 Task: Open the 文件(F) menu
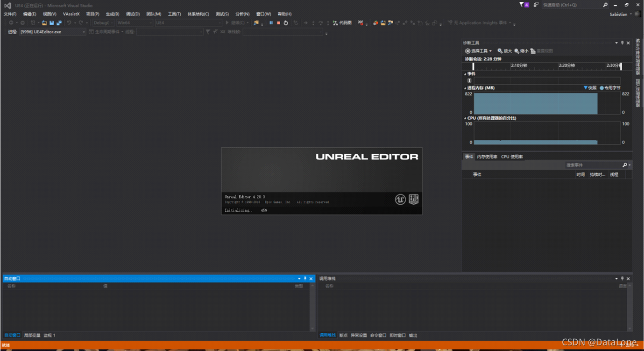click(x=10, y=14)
